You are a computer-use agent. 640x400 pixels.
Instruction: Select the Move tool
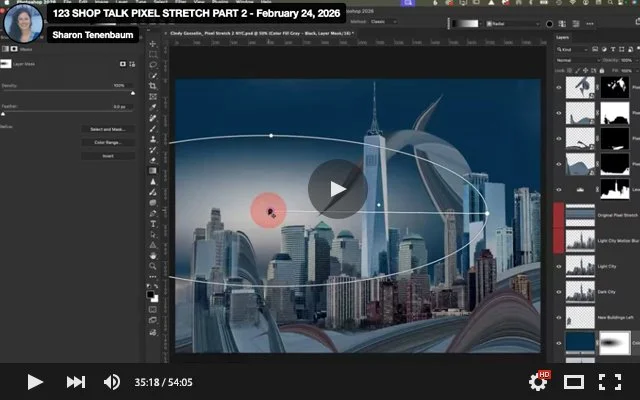pyautogui.click(x=153, y=44)
